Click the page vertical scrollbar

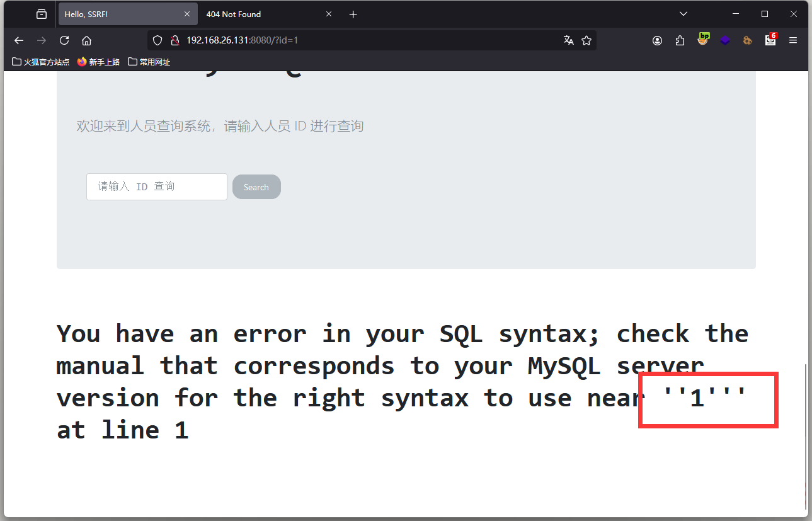coord(806,436)
